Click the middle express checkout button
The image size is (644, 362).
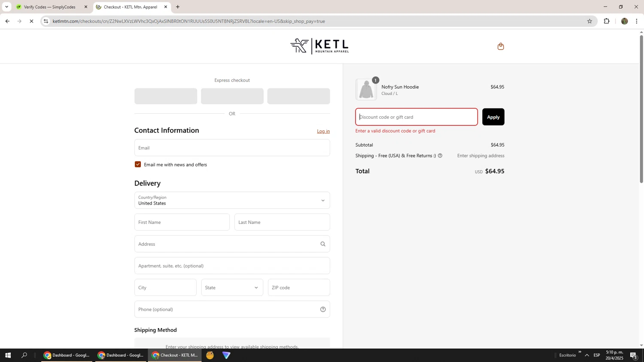click(232, 96)
